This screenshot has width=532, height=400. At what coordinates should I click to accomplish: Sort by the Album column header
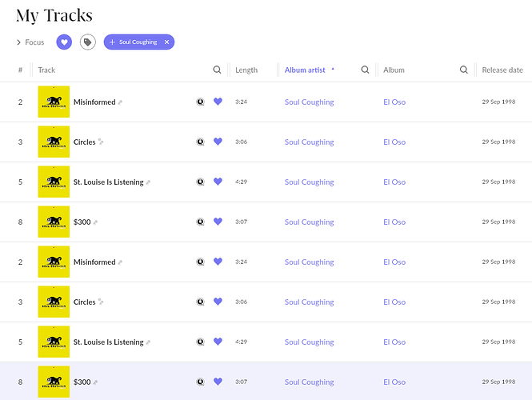pyautogui.click(x=394, y=70)
